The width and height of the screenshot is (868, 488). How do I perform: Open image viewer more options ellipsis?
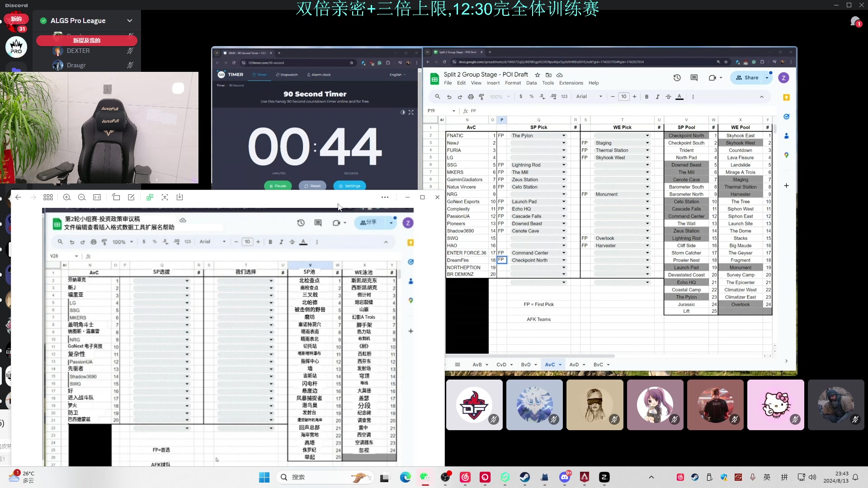385,197
